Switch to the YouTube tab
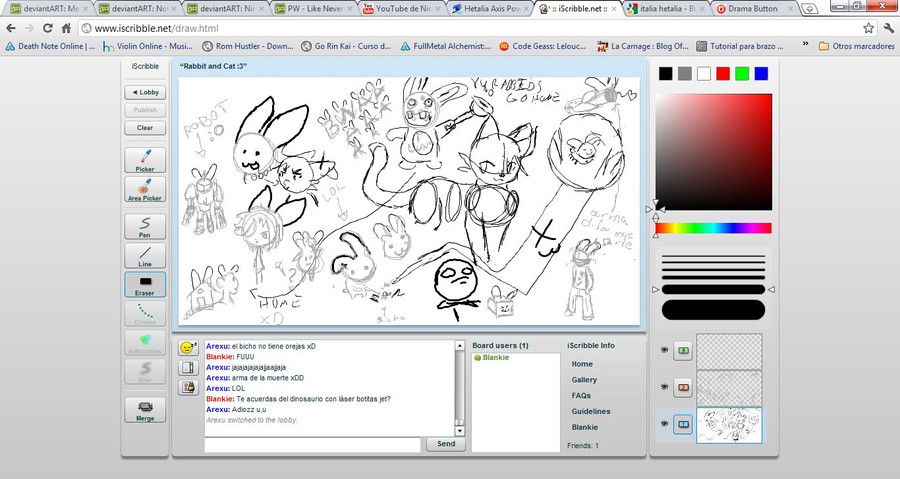 pos(402,9)
